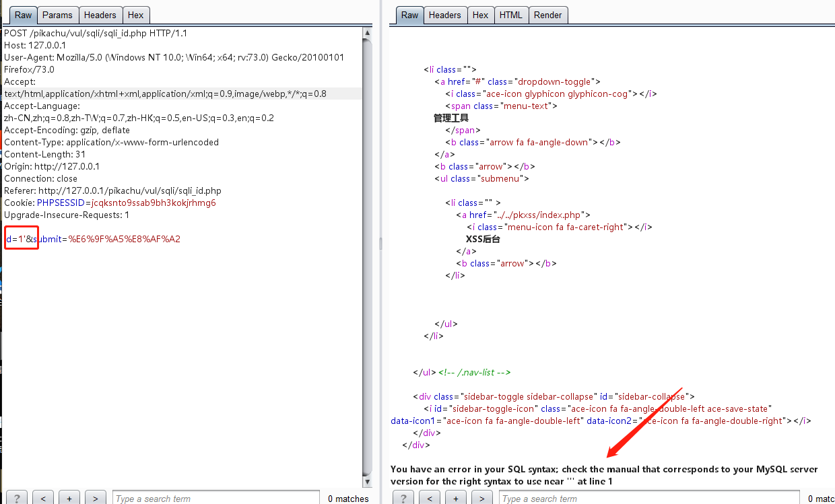Switch to the request Hex tab
Viewport: 835px width, 504px height.
click(x=136, y=15)
